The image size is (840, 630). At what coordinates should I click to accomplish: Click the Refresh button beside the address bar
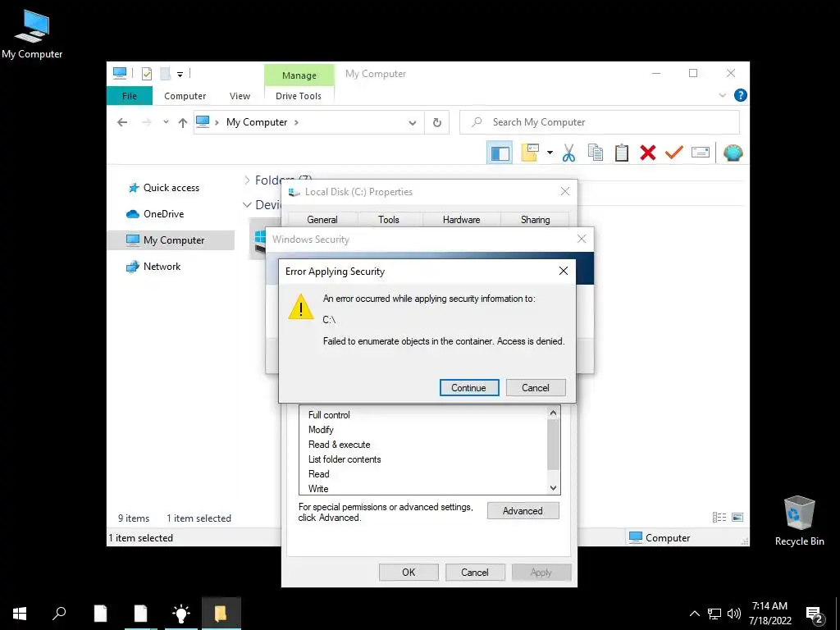[x=437, y=123]
